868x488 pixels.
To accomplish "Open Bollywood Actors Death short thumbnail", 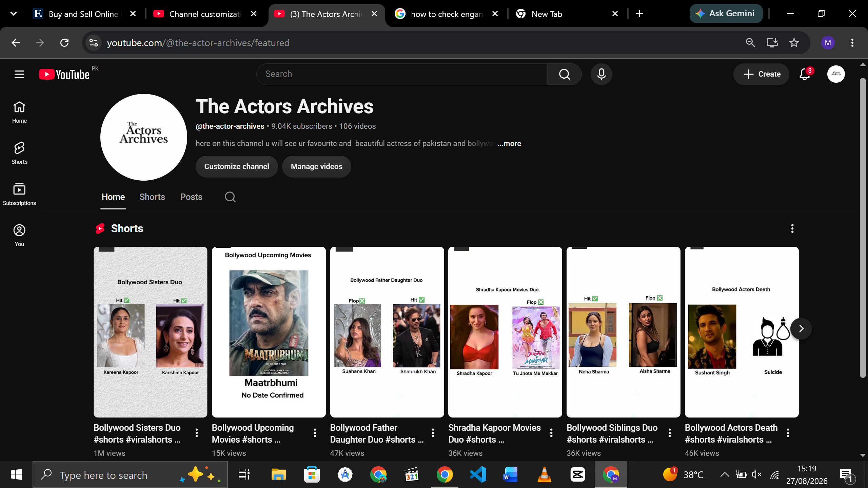I will [742, 332].
